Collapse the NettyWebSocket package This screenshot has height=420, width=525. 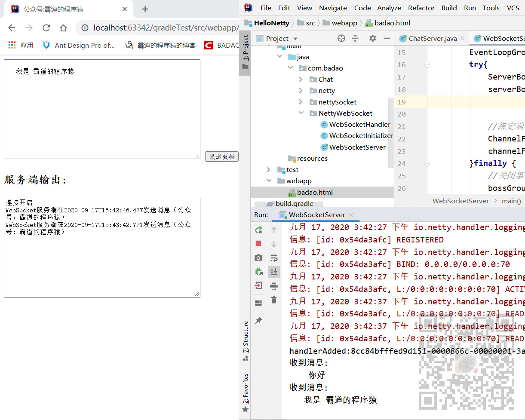[x=301, y=113]
